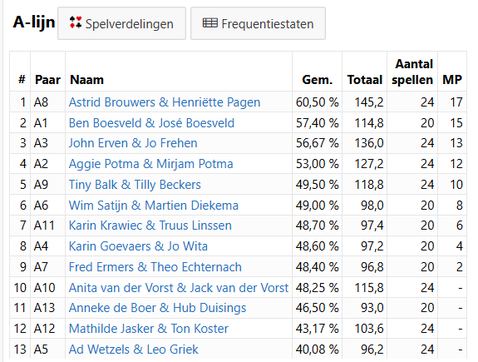Click the Aantal spellen column header
Screen dimensions: 478x362
coord(412,72)
